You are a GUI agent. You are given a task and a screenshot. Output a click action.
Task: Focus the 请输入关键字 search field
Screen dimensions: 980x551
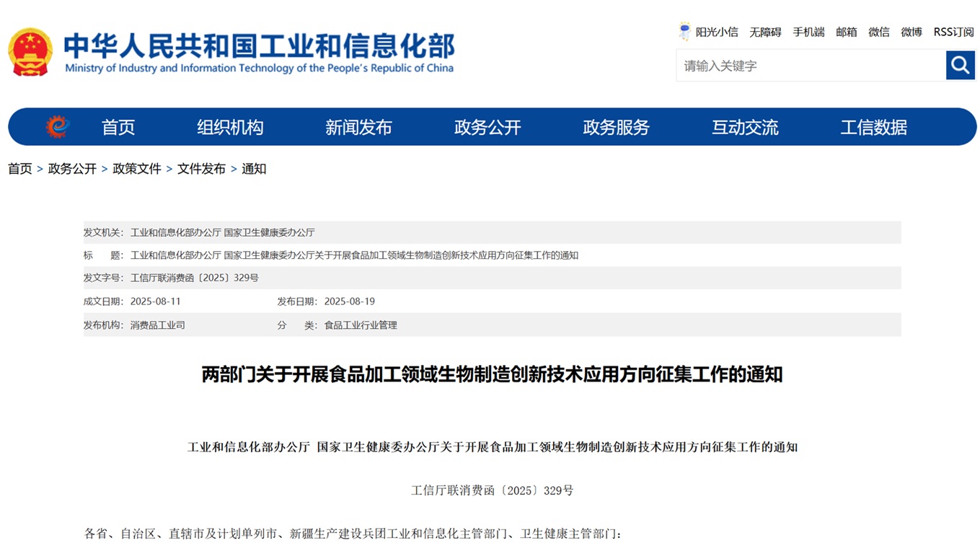tap(810, 66)
